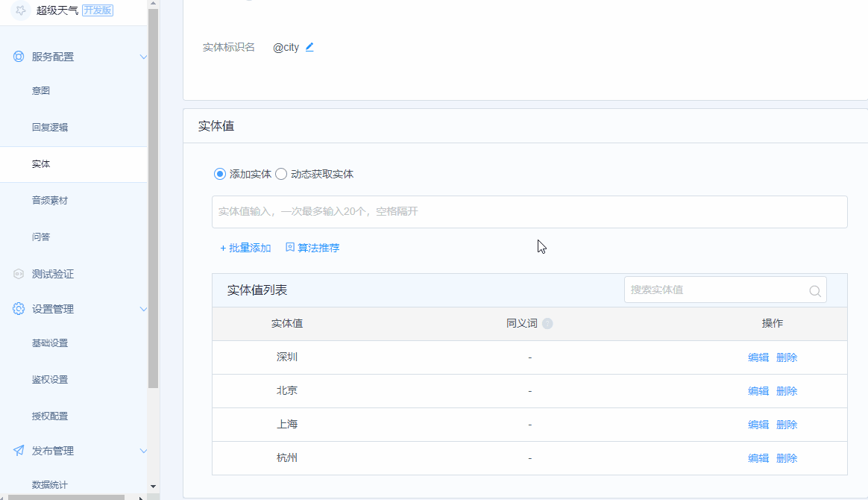Click the 发布管理 paper-plane icon
This screenshot has width=868, height=500.
click(17, 451)
